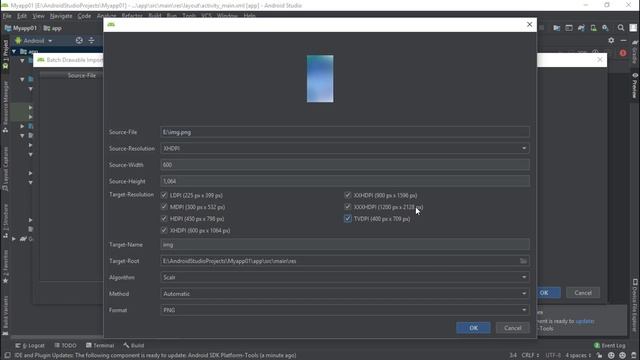This screenshot has width=640, height=360.
Task: Confirm the import dialog with OK
Action: (473, 328)
